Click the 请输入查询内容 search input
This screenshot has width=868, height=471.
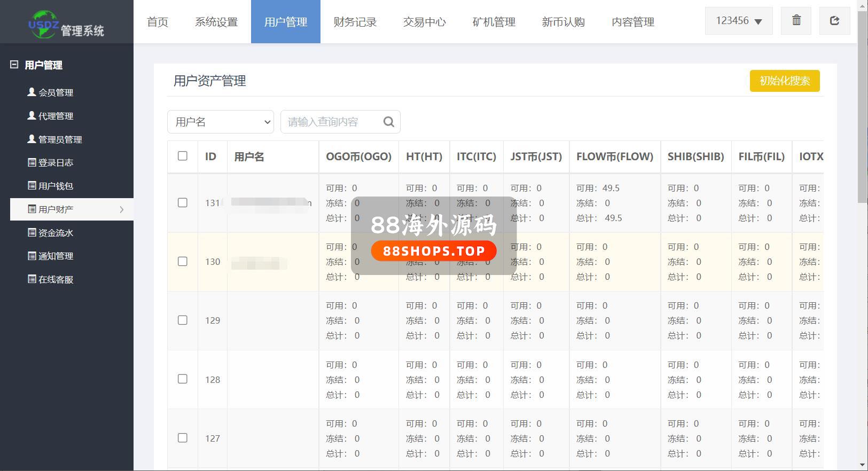click(331, 122)
